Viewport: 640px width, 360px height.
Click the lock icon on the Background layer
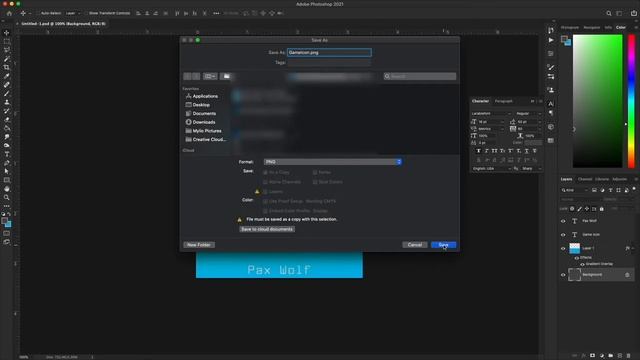click(x=627, y=275)
